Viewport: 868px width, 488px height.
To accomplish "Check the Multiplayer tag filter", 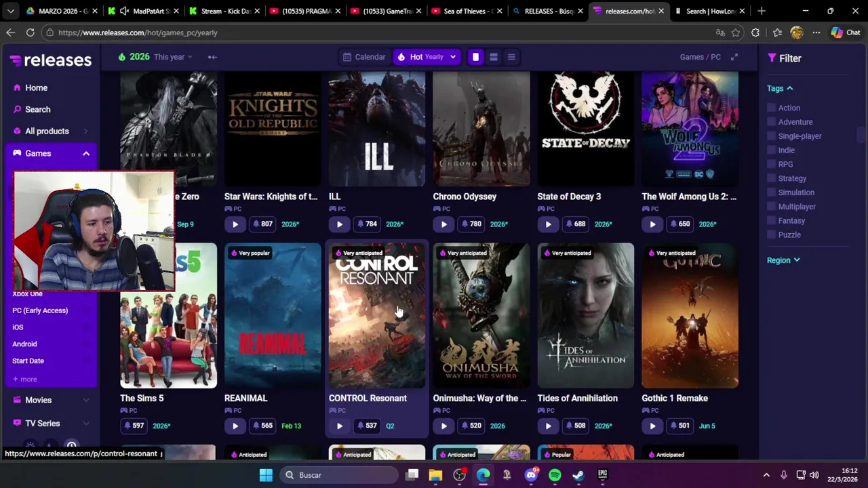I will 771,207.
